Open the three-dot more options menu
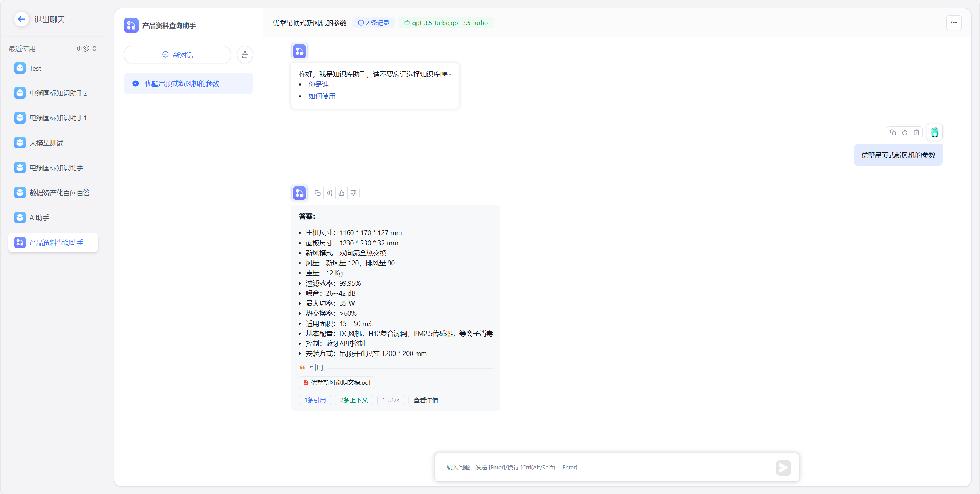This screenshot has width=980, height=494. point(954,23)
